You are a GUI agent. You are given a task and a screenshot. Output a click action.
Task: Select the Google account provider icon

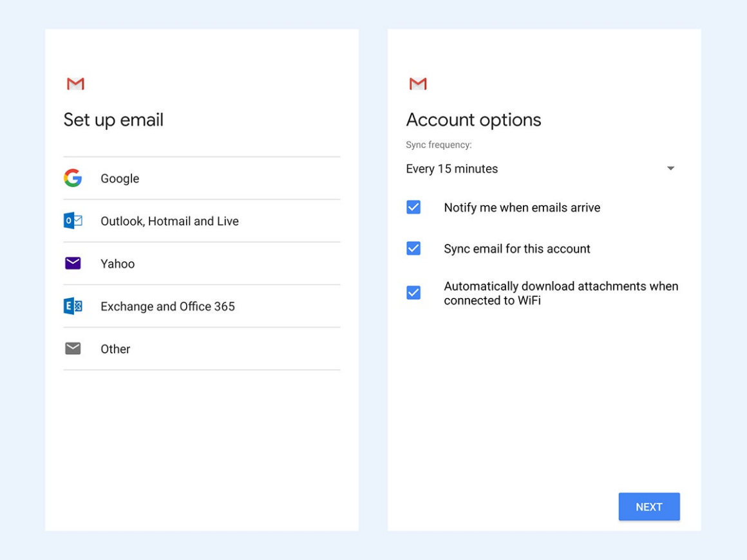coord(73,178)
